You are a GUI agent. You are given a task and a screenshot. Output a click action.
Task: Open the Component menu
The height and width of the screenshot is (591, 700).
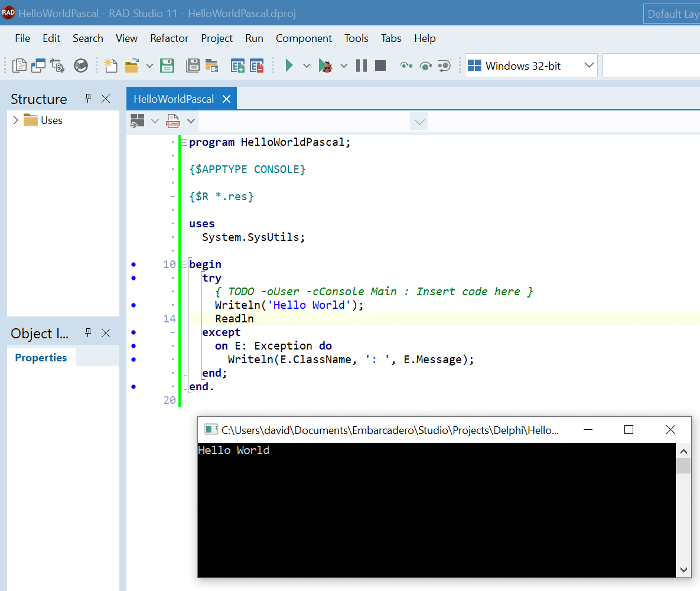click(x=304, y=38)
